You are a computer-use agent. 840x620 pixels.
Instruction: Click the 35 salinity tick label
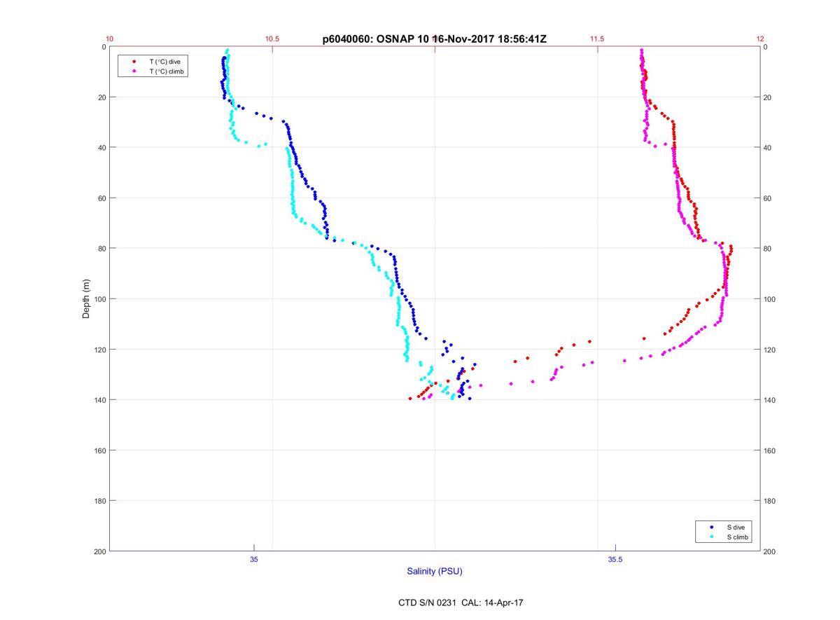tap(254, 559)
